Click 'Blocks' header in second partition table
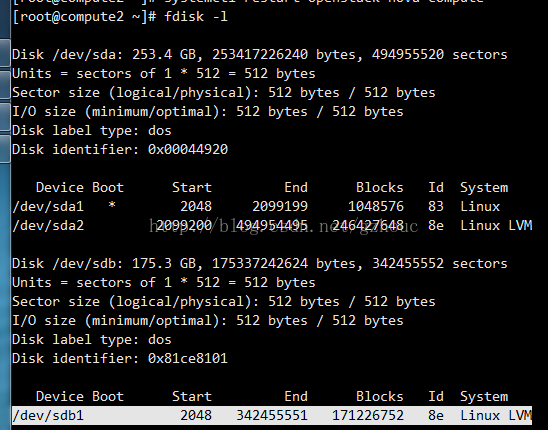This screenshot has width=548, height=430. [380, 396]
